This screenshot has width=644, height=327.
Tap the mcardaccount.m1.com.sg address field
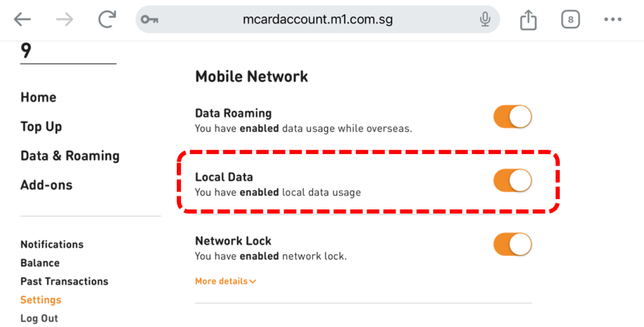(x=317, y=20)
